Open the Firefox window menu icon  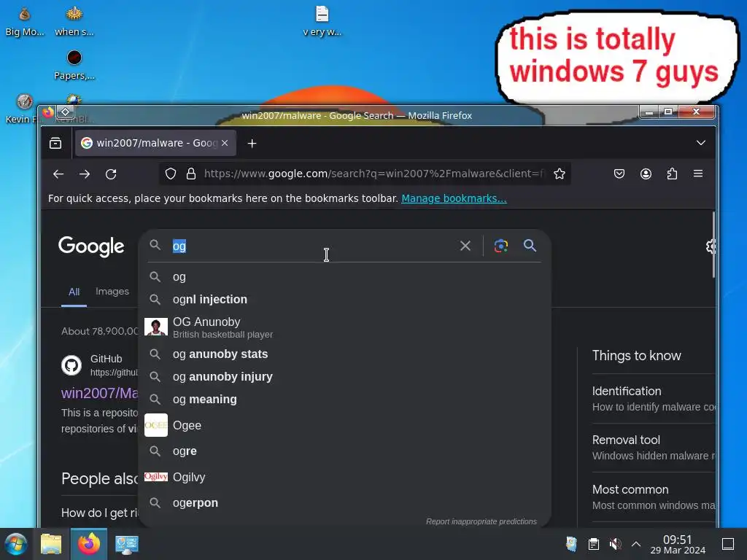pyautogui.click(x=48, y=112)
